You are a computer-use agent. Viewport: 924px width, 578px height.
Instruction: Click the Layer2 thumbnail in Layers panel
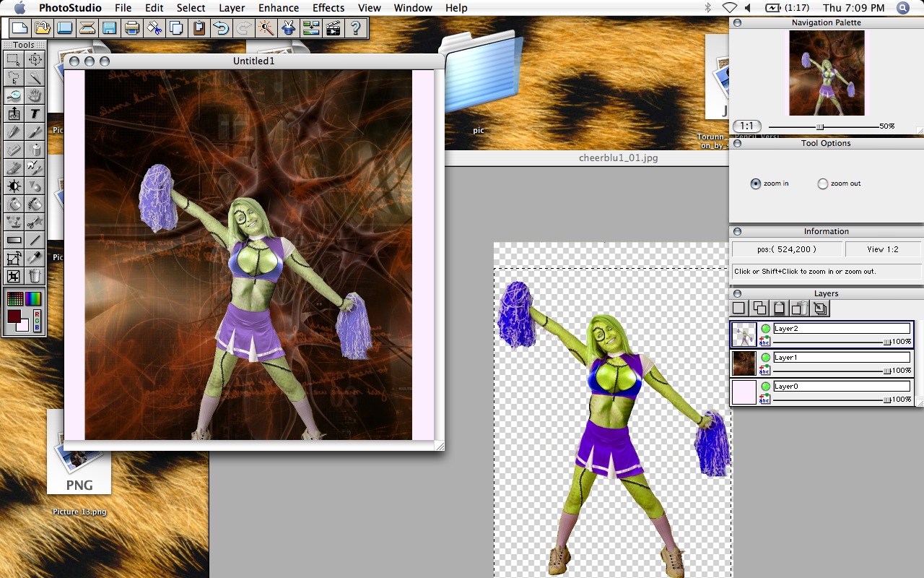744,335
